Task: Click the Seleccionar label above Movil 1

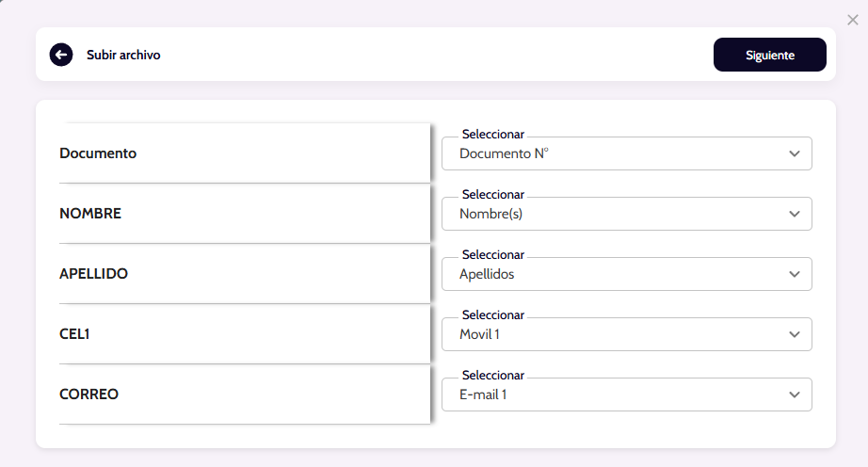Action: pos(492,315)
